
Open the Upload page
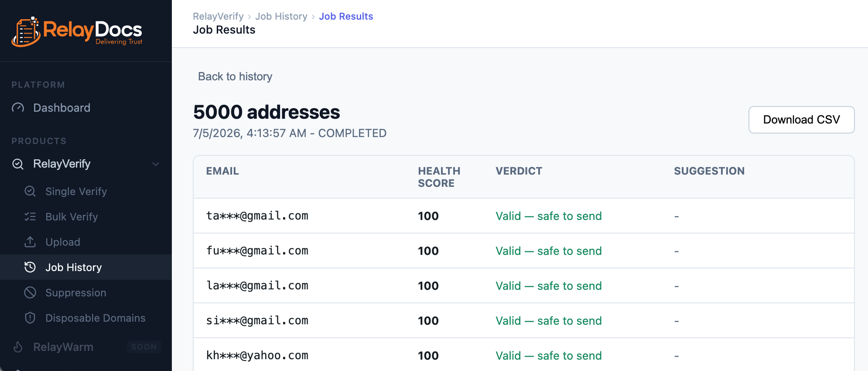click(x=63, y=242)
